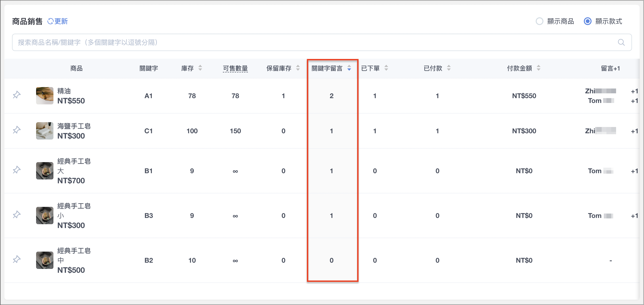The image size is (644, 305).
Task: Click the 可售數量 column header
Action: pos(235,68)
